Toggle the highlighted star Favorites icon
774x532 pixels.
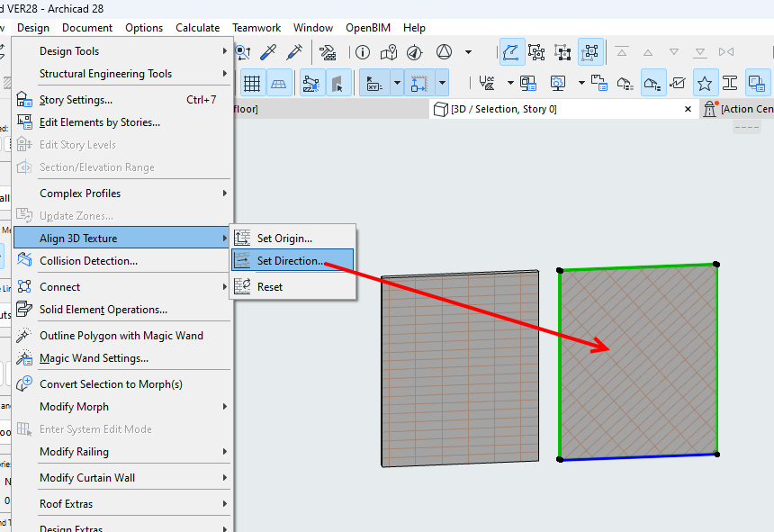tap(705, 83)
